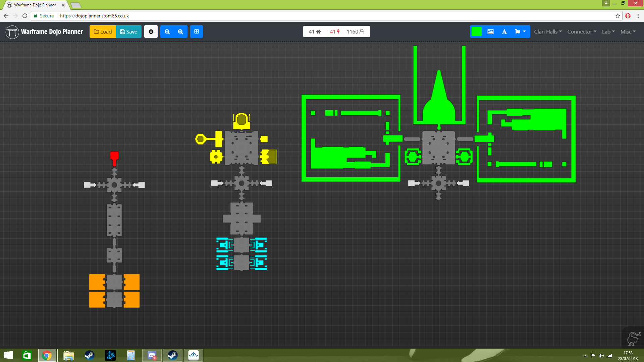
Task: Close the Warframe Dojo Planner tab
Action: pos(63,5)
